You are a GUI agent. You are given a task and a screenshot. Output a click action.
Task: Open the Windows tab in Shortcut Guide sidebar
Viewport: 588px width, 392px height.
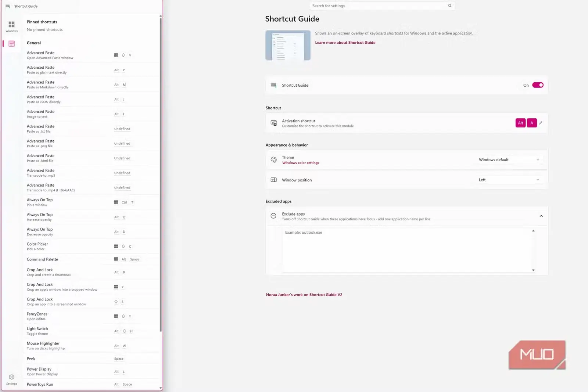pyautogui.click(x=11, y=26)
